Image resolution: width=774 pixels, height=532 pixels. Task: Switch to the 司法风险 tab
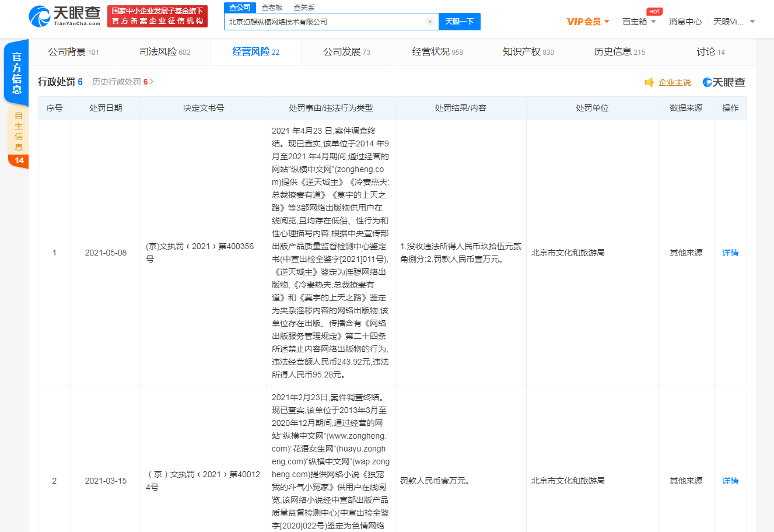pos(164,52)
